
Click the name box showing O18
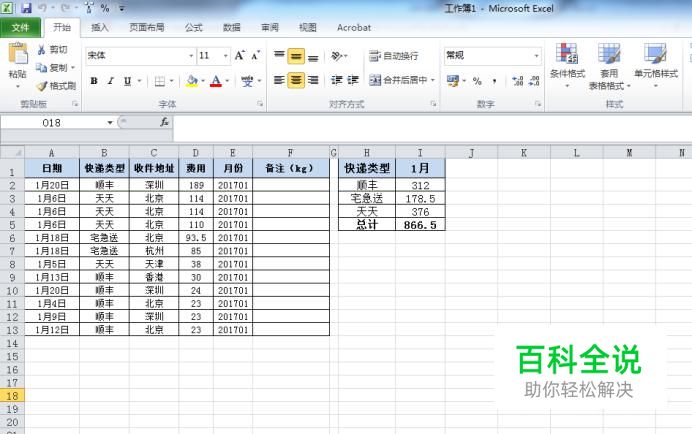click(x=52, y=122)
